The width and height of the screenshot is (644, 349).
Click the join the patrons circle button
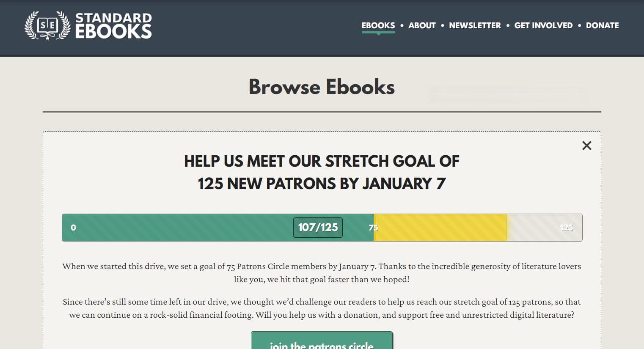[x=322, y=341]
